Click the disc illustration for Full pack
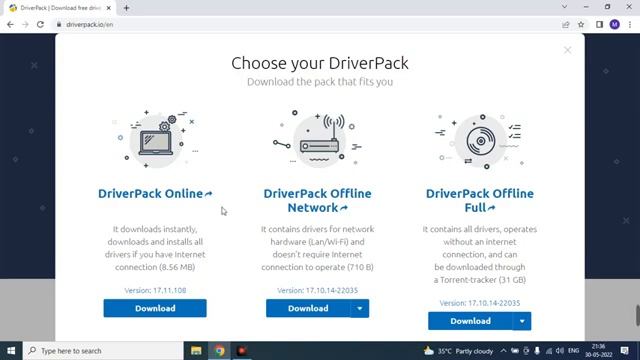The height and width of the screenshot is (360, 640). [480, 141]
